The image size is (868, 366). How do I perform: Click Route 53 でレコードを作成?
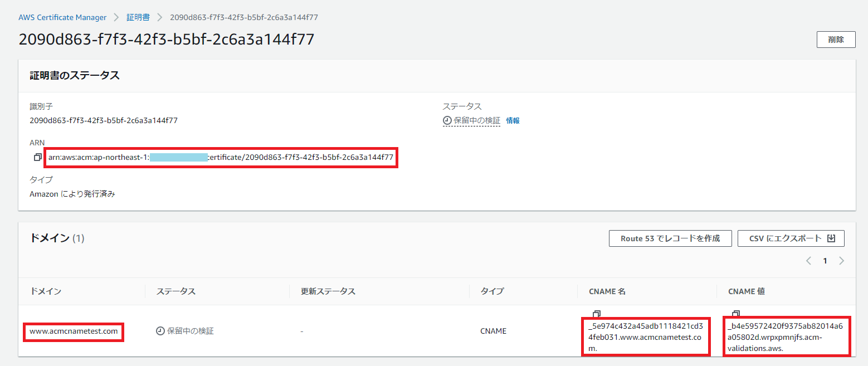tap(670, 238)
